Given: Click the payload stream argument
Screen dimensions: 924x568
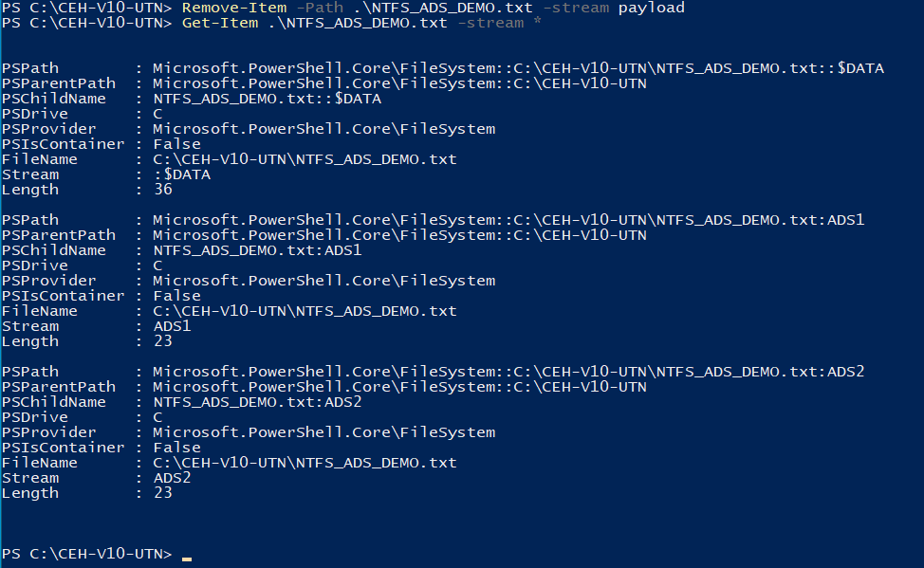Looking at the screenshot, I should (651, 9).
